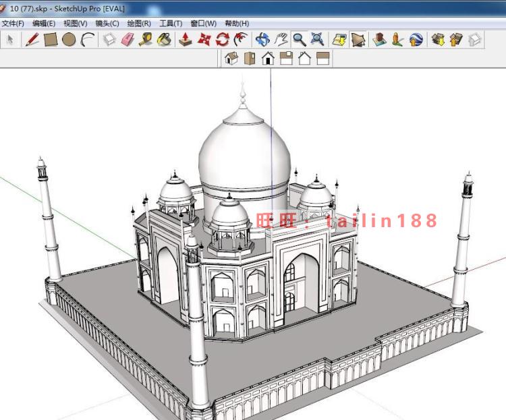Viewport: 506px width, 420px height.
Task: Switch to Top standard view
Action: 250,59
